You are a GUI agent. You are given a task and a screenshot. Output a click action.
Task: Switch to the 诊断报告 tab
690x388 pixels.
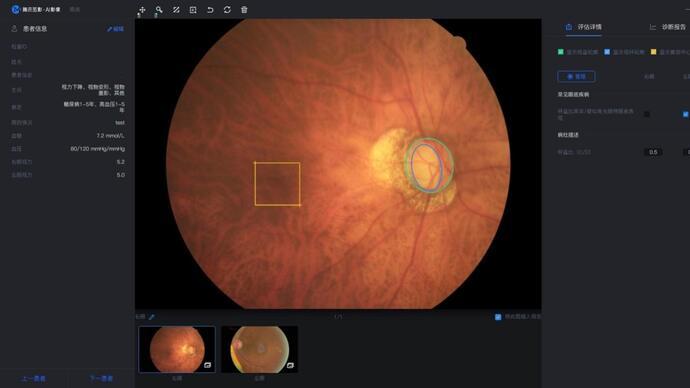(x=668, y=27)
